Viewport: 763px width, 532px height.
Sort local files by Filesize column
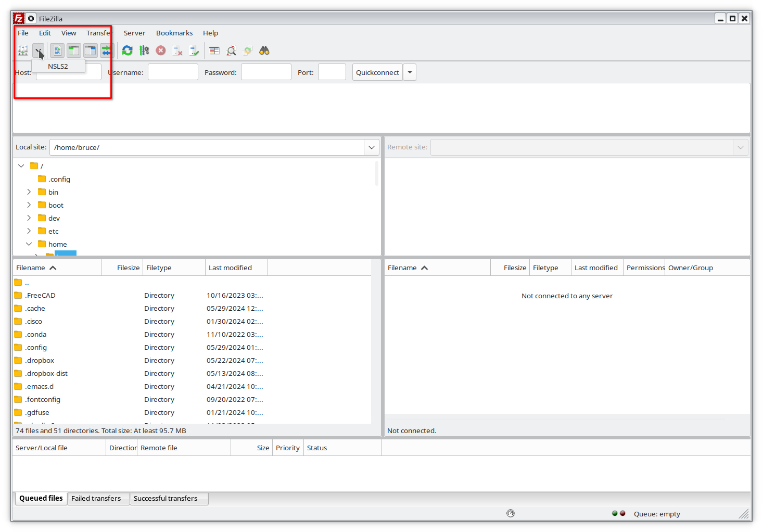click(122, 268)
